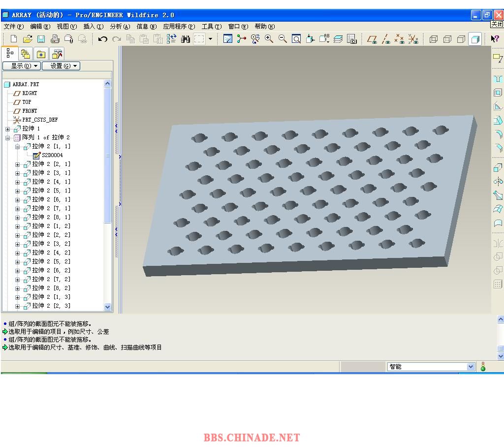Toggle the selection box tool
504x447 pixels.
pyautogui.click(x=199, y=39)
